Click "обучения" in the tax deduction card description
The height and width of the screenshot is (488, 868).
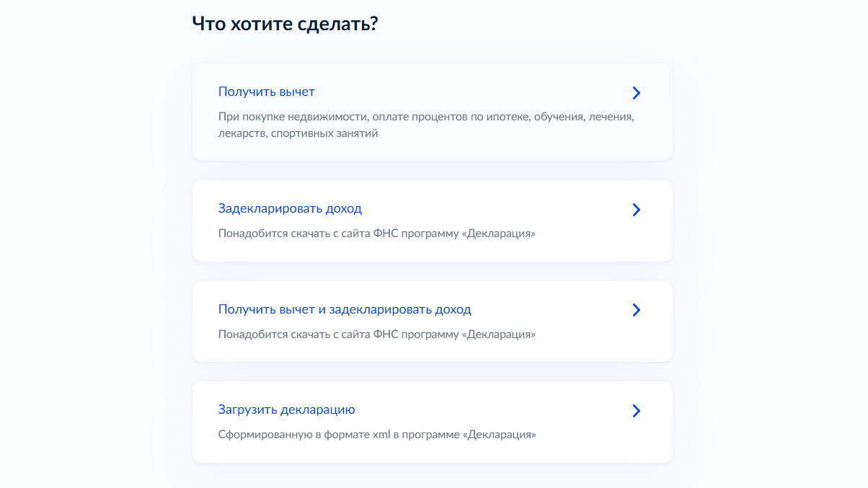[x=559, y=117]
